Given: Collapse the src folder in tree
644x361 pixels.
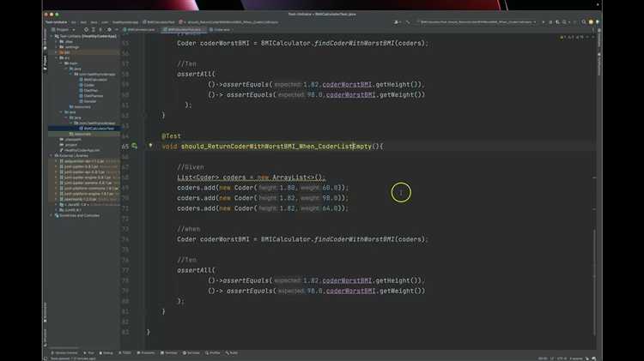Looking at the screenshot, I should [x=57, y=57].
